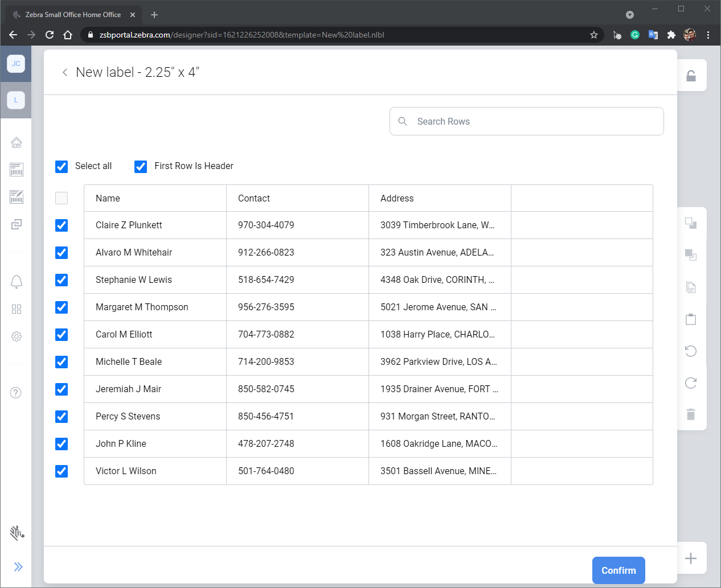Click the undo icon
The width and height of the screenshot is (721, 588).
coord(691,351)
